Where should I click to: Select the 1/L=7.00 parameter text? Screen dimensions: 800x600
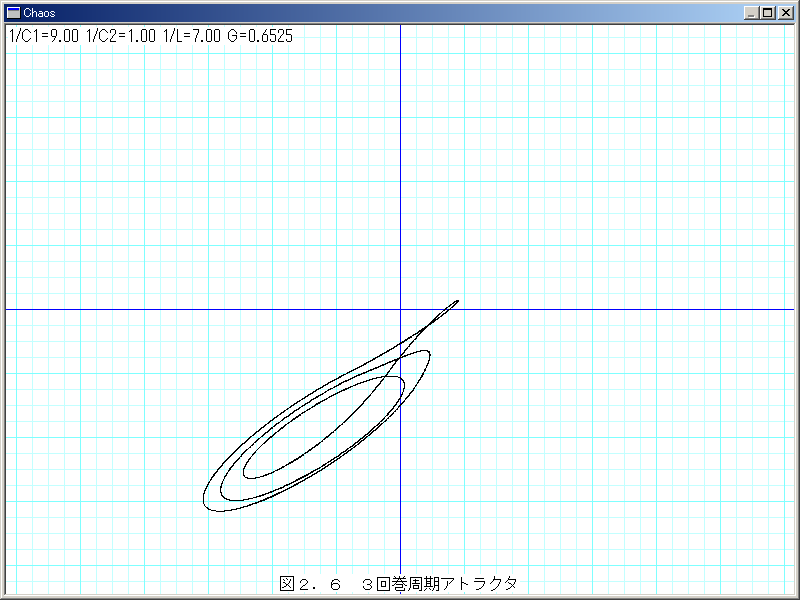tap(192, 36)
